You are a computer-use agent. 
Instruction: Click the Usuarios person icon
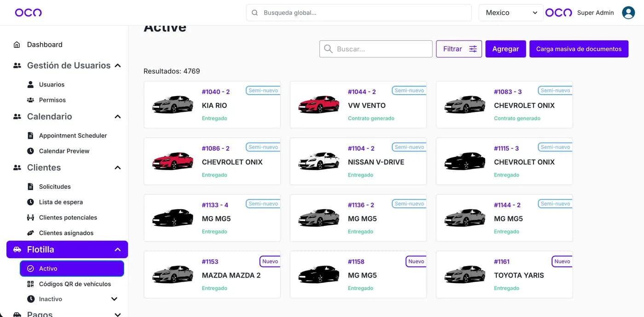[30, 85]
